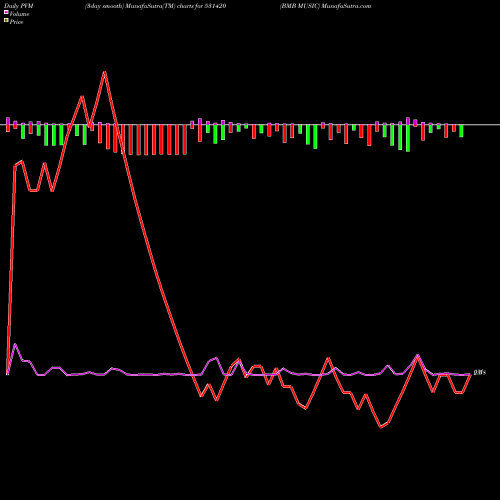The image size is (500, 500).
Task: Click the highest peak of the red price line
Action: pyautogui.click(x=105, y=72)
